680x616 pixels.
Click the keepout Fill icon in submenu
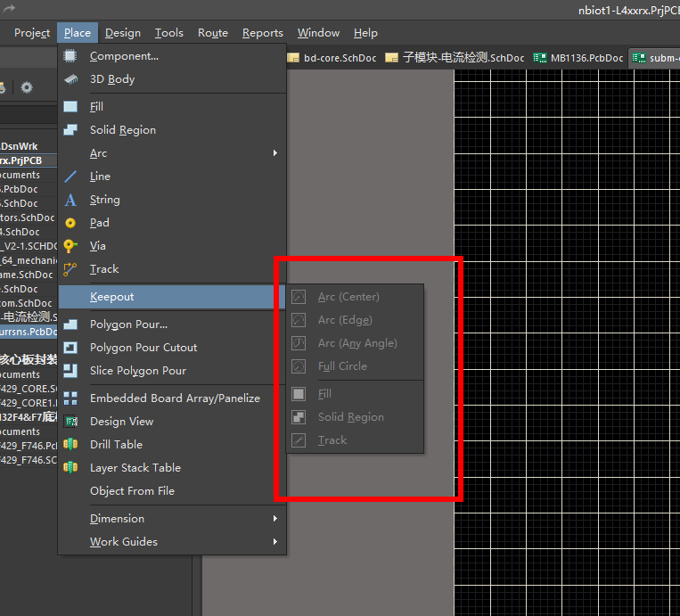pyautogui.click(x=299, y=394)
